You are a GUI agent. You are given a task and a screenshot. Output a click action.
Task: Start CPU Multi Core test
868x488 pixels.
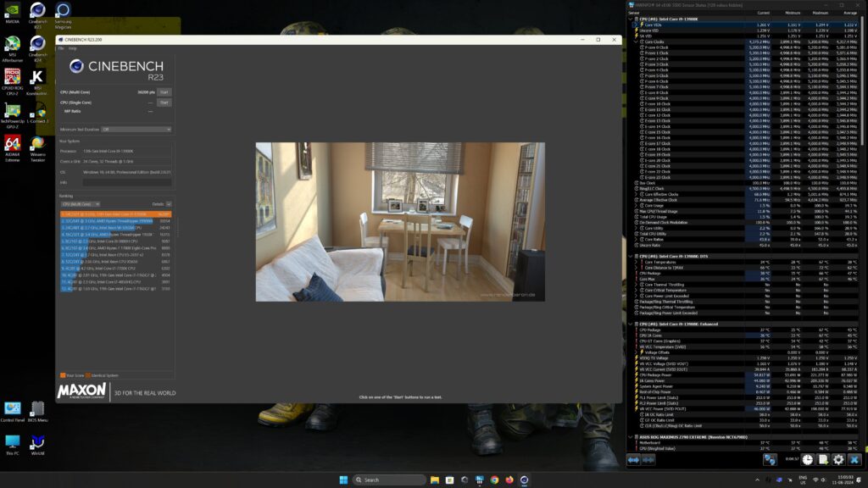coord(164,92)
